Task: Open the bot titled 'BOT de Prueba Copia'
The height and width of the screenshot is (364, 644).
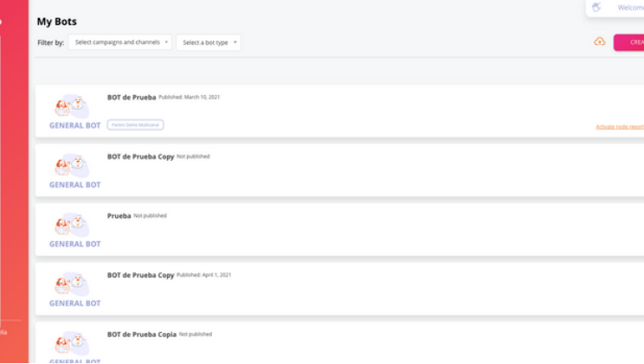Action: 141,334
